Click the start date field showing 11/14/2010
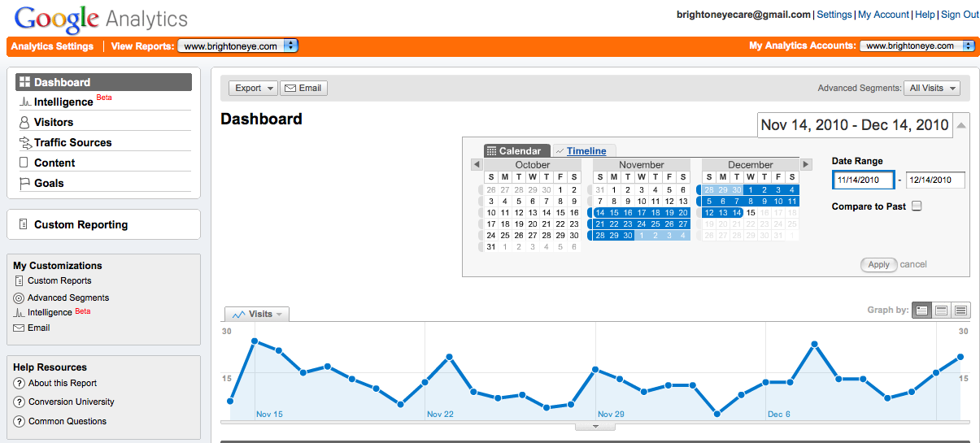The image size is (980, 443). 863,180
